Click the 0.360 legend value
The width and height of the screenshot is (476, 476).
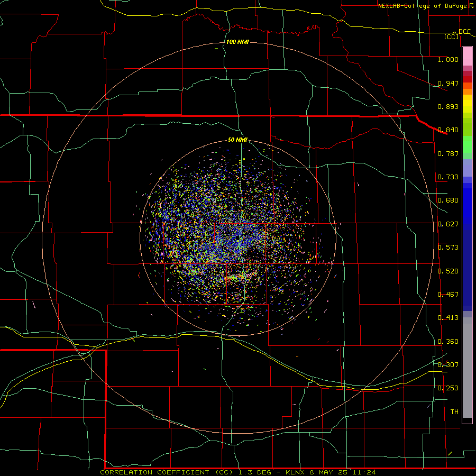tap(448, 341)
